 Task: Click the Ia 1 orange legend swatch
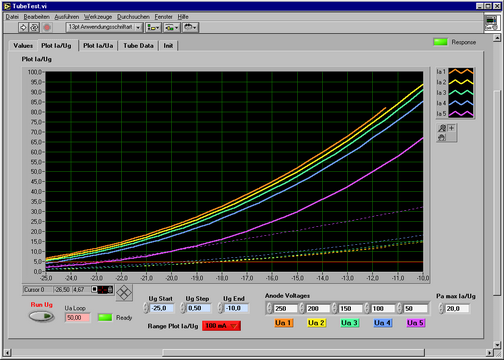(x=461, y=72)
